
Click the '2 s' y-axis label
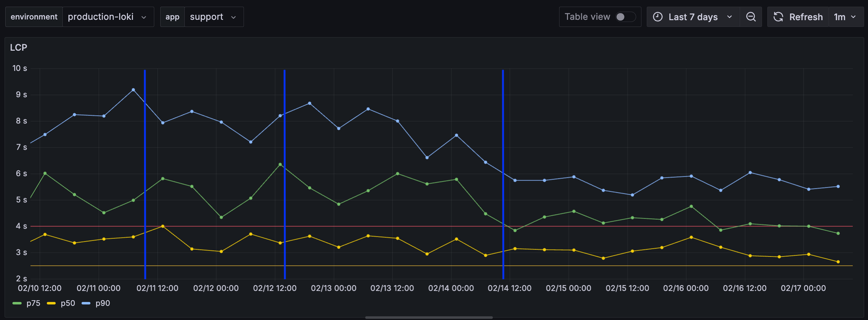point(21,278)
